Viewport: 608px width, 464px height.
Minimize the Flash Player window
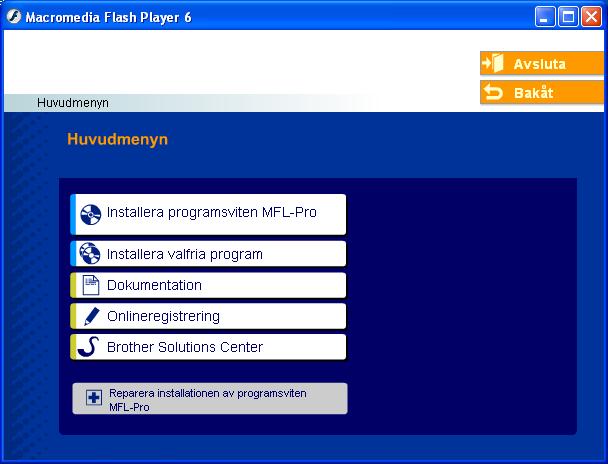545,17
